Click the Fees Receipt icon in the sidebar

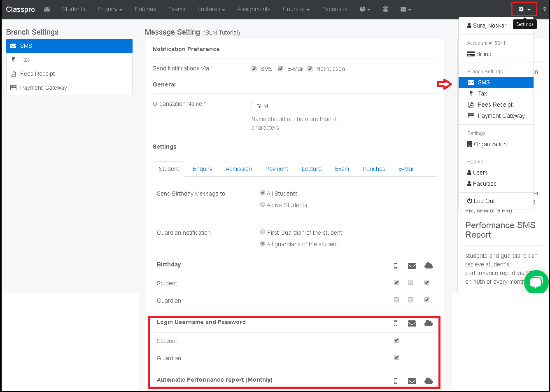(x=13, y=74)
